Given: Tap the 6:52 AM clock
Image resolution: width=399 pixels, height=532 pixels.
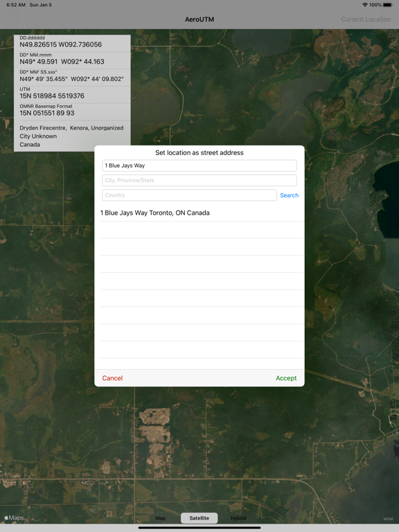Looking at the screenshot, I should (16, 5).
